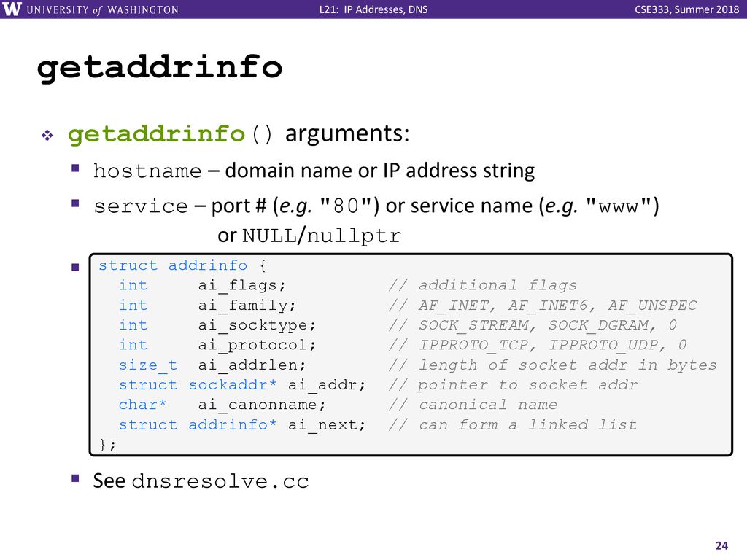
Task: Click the word 'arguments:' in the bullet
Action: 347,134
